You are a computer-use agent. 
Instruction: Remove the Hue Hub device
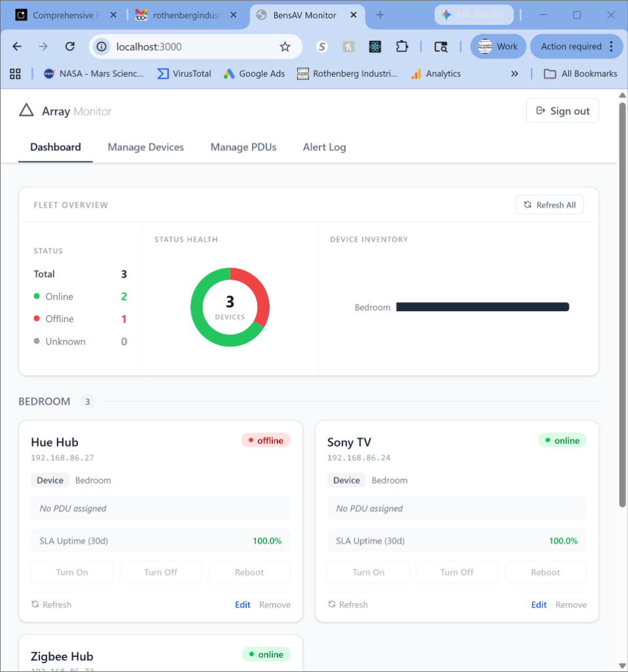click(275, 604)
